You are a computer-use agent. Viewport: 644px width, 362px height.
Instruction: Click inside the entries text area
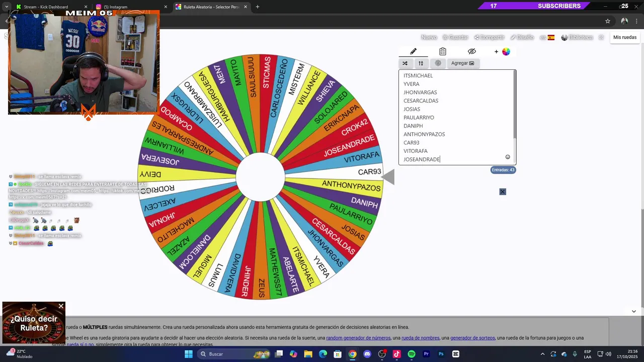[x=456, y=117]
